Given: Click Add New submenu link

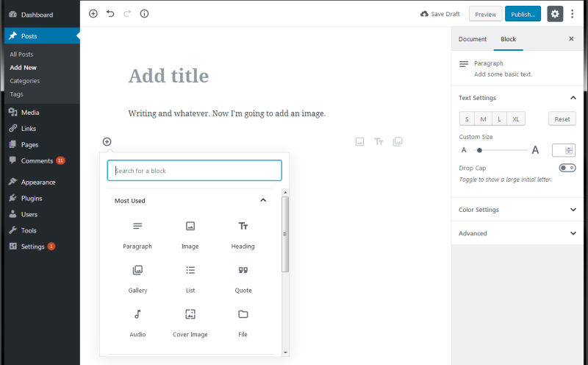Looking at the screenshot, I should click(24, 68).
